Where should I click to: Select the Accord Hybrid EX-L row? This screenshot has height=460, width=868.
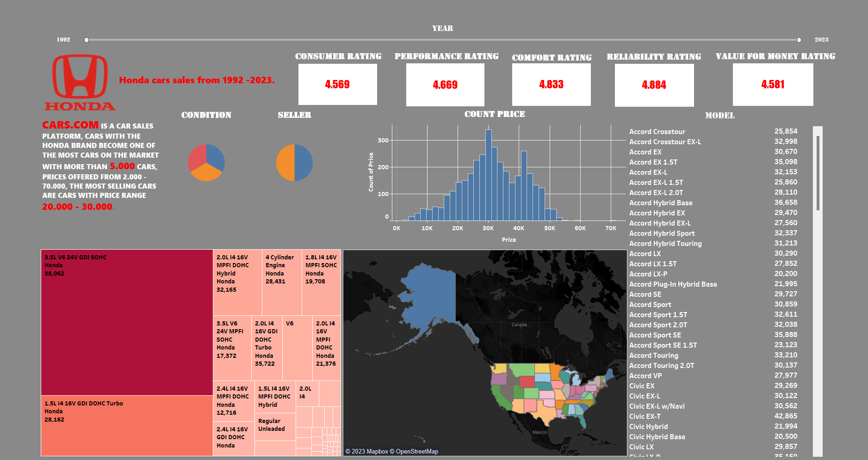pos(713,223)
